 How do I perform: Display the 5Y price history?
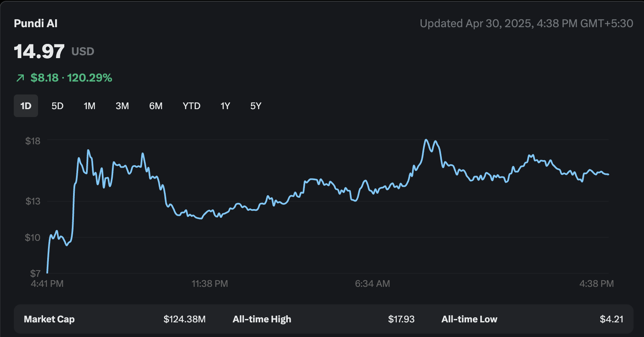[x=256, y=106]
